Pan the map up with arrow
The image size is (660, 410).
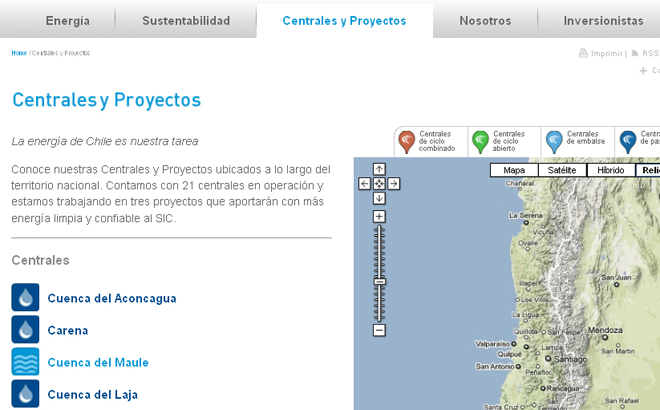click(x=379, y=169)
